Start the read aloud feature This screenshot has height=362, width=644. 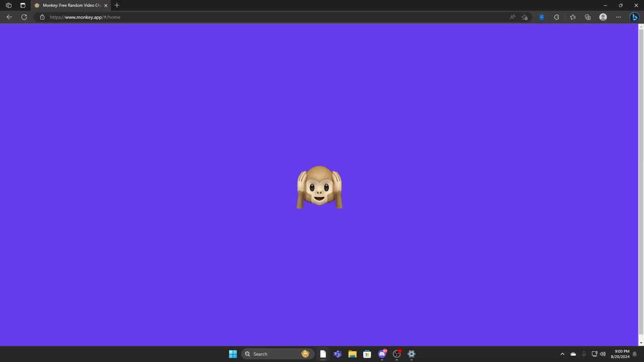coord(512,17)
